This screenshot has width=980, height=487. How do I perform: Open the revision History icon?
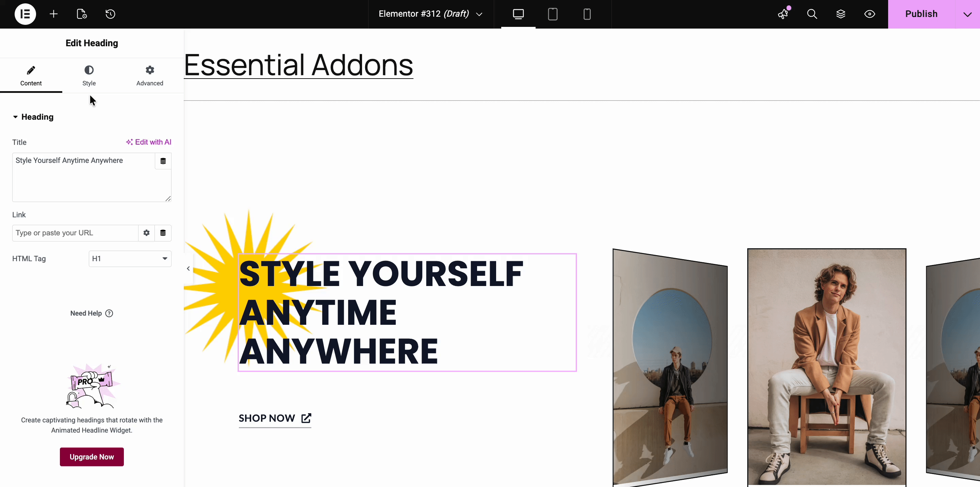click(110, 14)
